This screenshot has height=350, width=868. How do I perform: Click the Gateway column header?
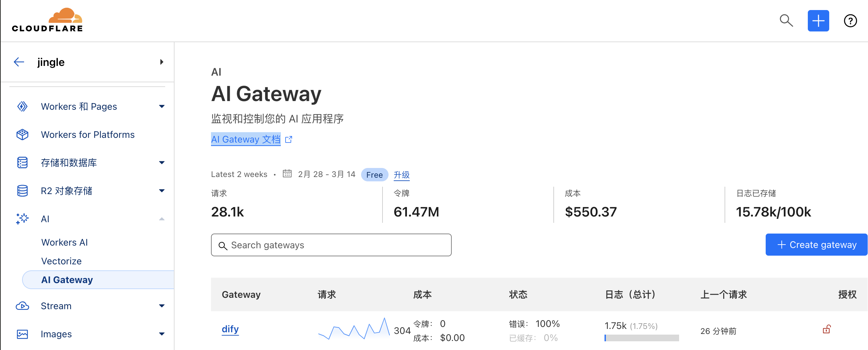coord(241,295)
